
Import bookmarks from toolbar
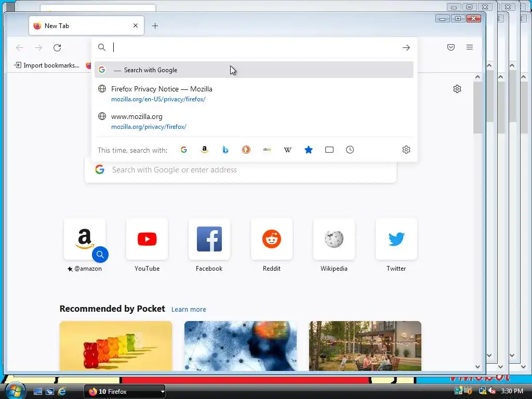coord(47,65)
